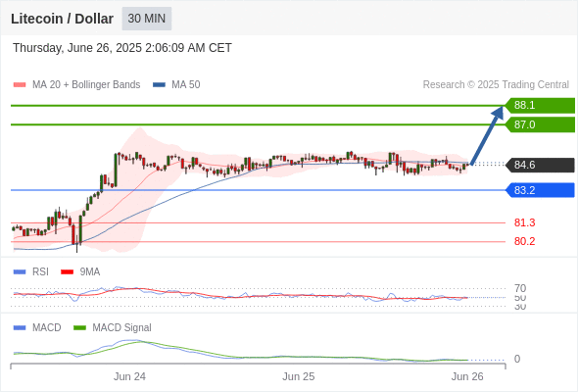578x392 pixels.
Task: Click the red MA 20 Bollinger legend swatch
Action: (x=20, y=85)
